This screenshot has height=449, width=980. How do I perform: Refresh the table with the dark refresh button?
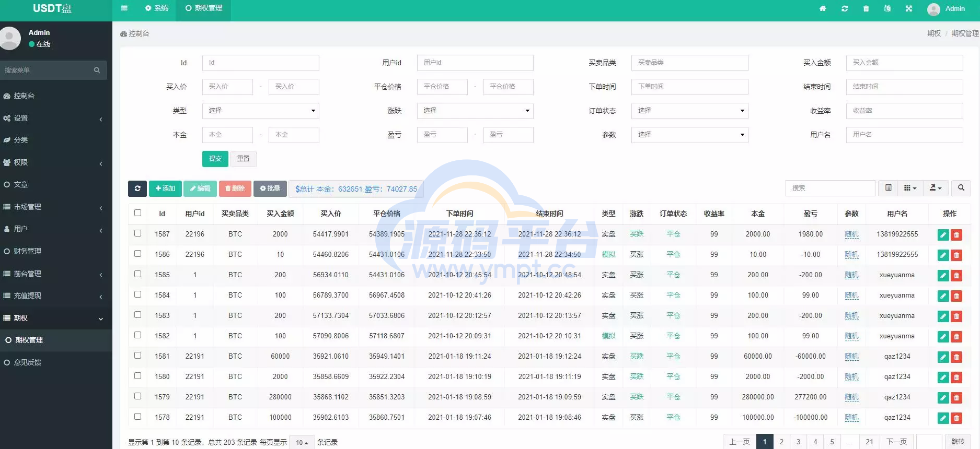(x=137, y=188)
